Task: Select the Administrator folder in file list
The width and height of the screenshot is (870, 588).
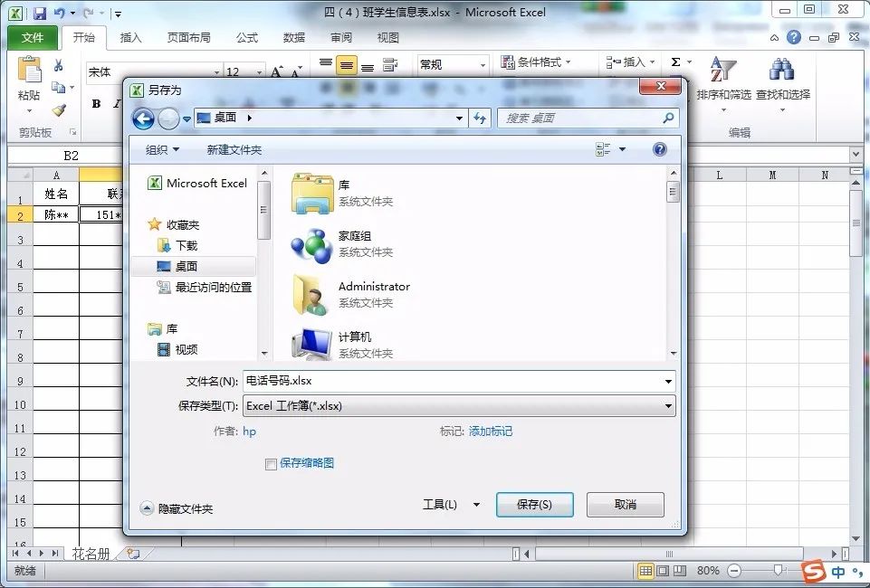Action: coord(351,294)
